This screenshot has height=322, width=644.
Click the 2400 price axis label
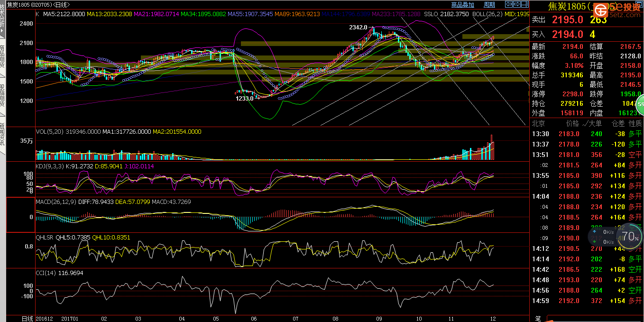(26, 23)
